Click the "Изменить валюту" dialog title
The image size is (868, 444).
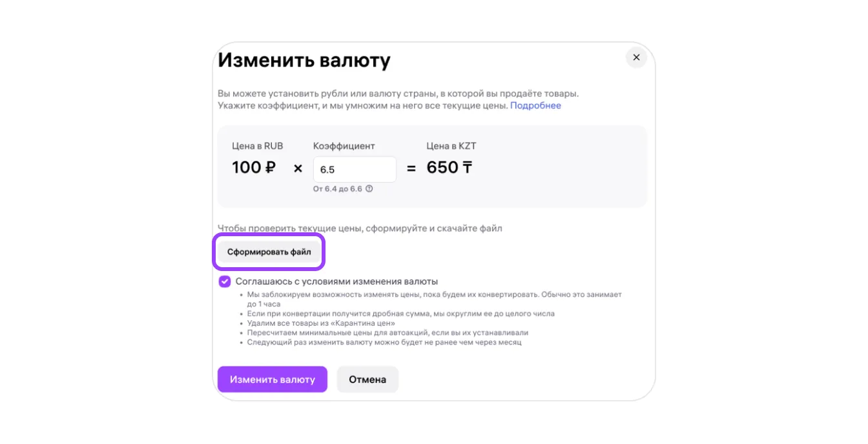tap(304, 60)
